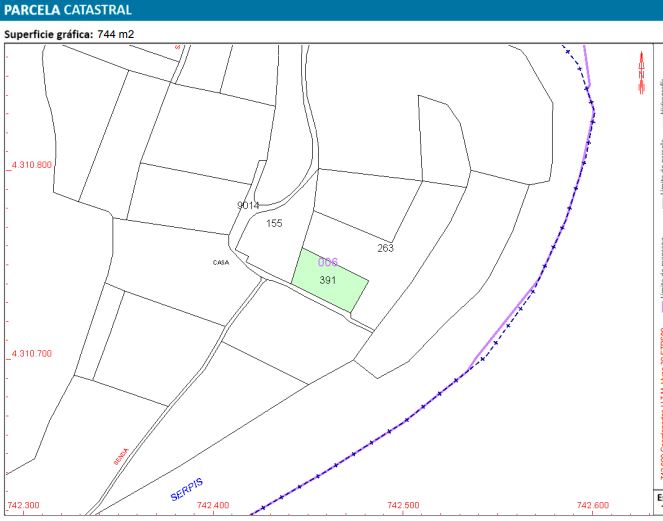Click the PARCELA CATASTRAL header title
Image resolution: width=663 pixels, height=521 pixels.
pos(66,10)
